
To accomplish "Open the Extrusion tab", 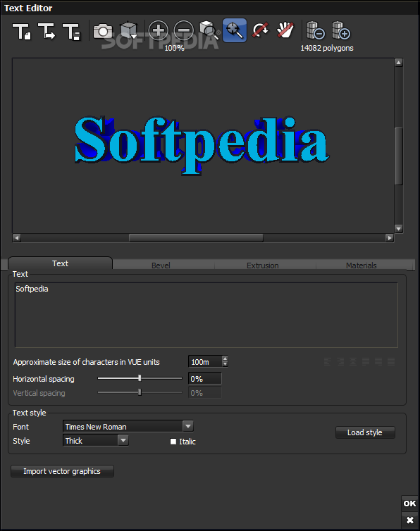I will tap(263, 265).
